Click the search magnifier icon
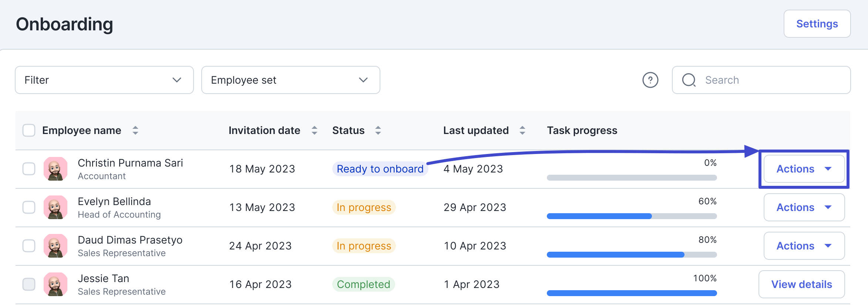 689,80
